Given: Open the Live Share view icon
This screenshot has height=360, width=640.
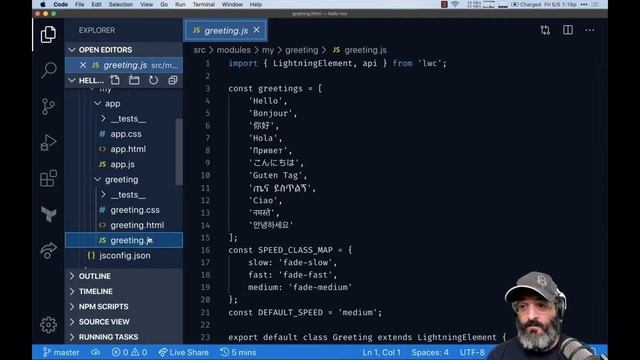Looking at the screenshot, I should [x=48, y=250].
